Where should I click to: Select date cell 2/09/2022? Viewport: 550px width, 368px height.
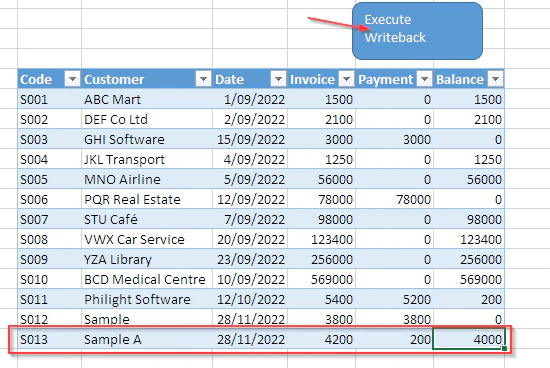[250, 119]
